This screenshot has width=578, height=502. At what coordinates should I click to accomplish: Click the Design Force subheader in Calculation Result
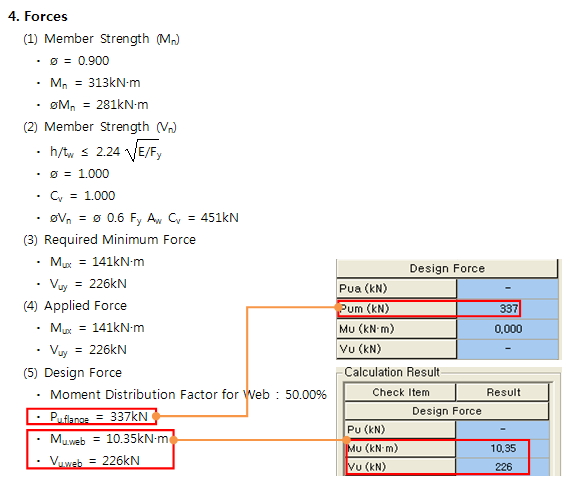pos(446,411)
